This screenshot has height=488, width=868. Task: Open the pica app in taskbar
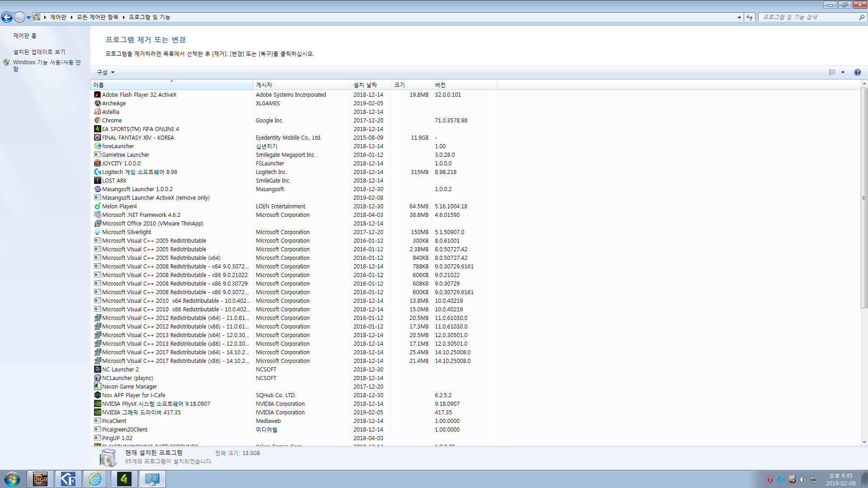tap(40, 479)
